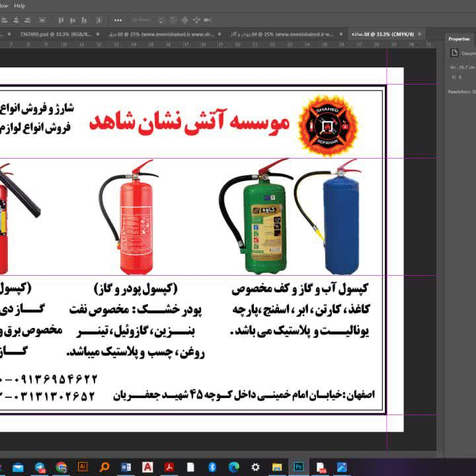Click the horizontal scrollbar below the canvas

pos(218,454)
